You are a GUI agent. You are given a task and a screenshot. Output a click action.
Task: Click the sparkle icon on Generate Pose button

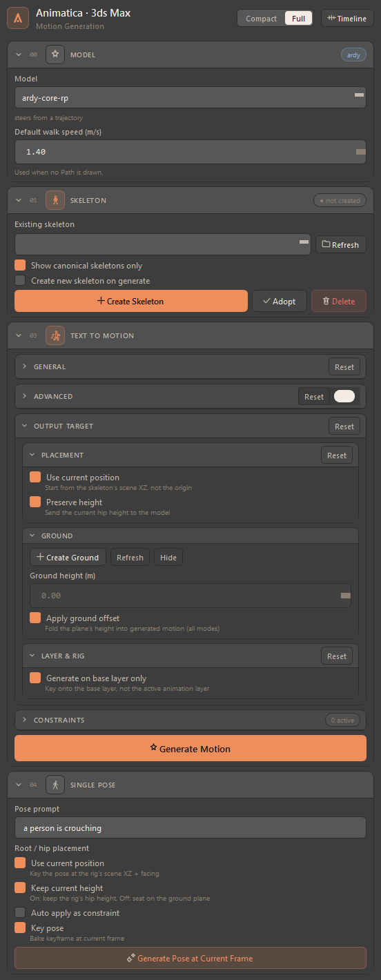pos(131,958)
